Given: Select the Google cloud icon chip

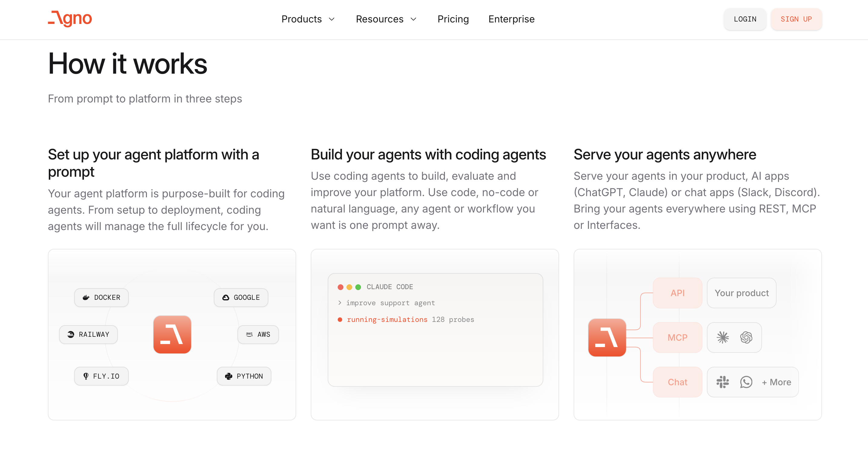Looking at the screenshot, I should [x=241, y=297].
